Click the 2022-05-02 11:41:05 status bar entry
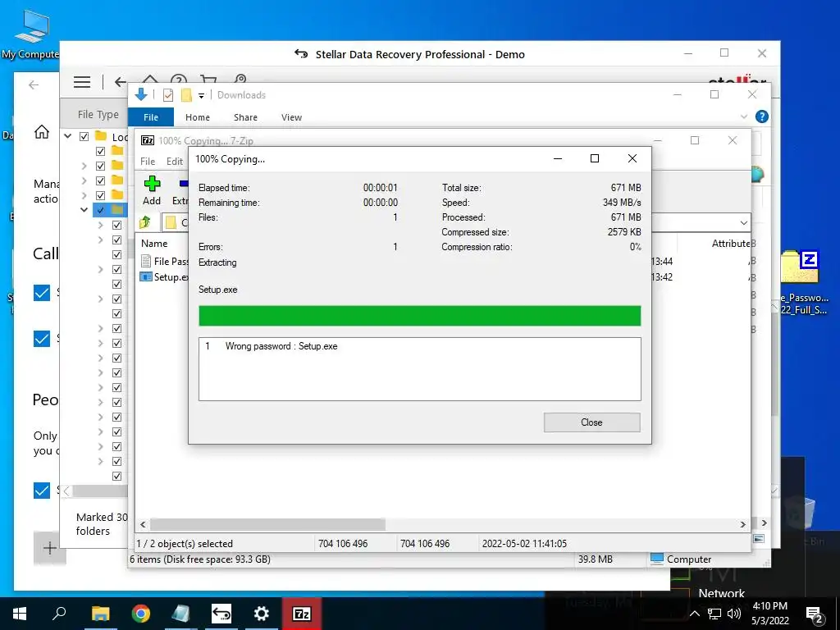The image size is (840, 630). [524, 544]
